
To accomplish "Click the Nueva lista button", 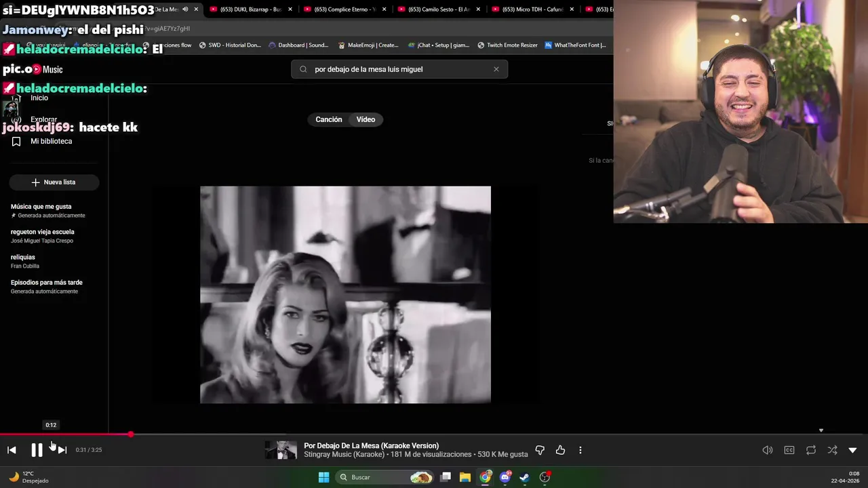I will pos(54,182).
